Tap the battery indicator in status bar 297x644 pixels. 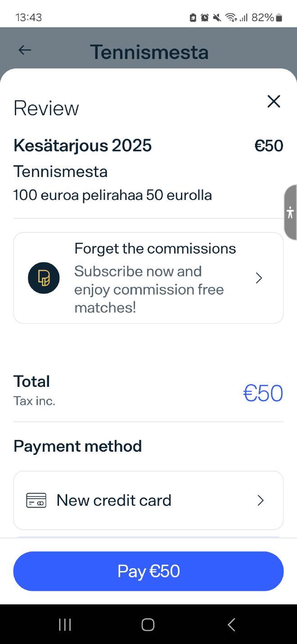tap(279, 18)
